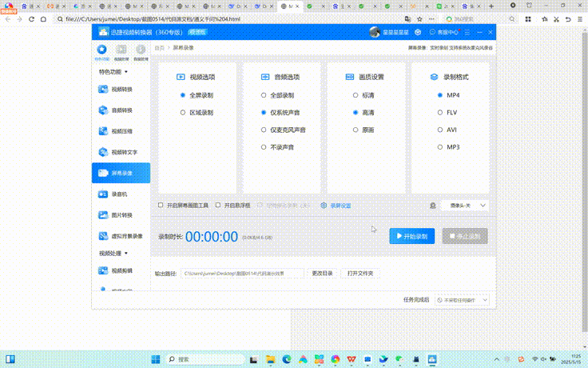
Task: Click the 视频选项 header icon
Action: pos(181,77)
